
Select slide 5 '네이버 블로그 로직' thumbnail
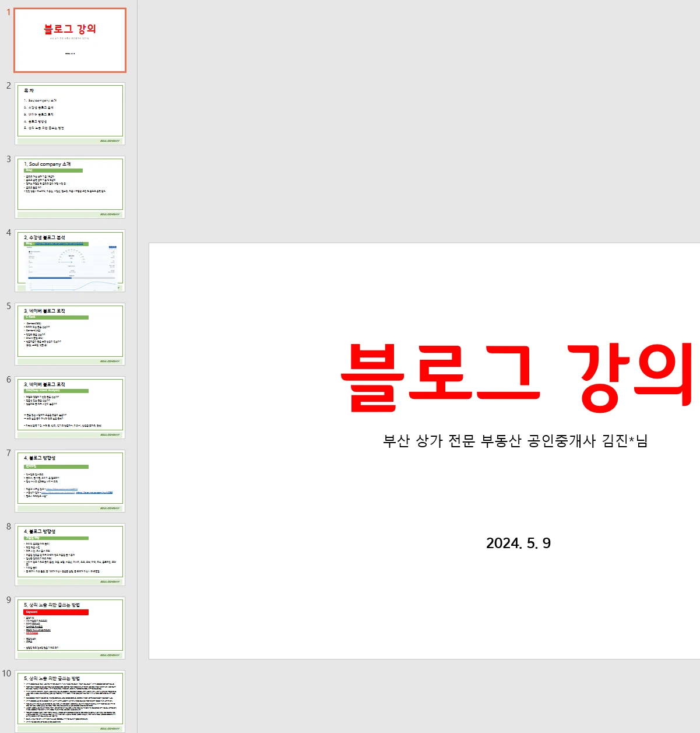coord(70,332)
